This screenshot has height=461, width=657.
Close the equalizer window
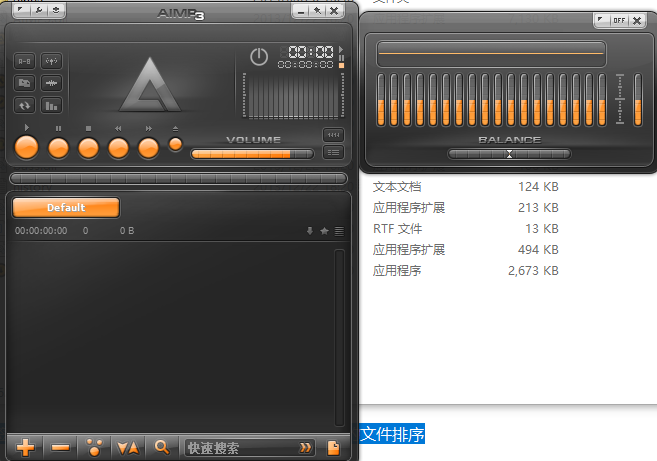click(x=637, y=20)
